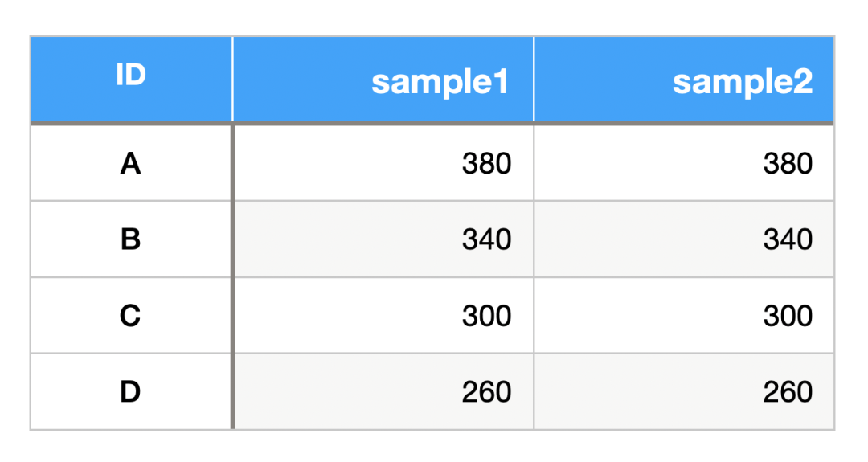Screen dimensions: 868x462
Task: Select row label C
Action: pyautogui.click(x=130, y=316)
